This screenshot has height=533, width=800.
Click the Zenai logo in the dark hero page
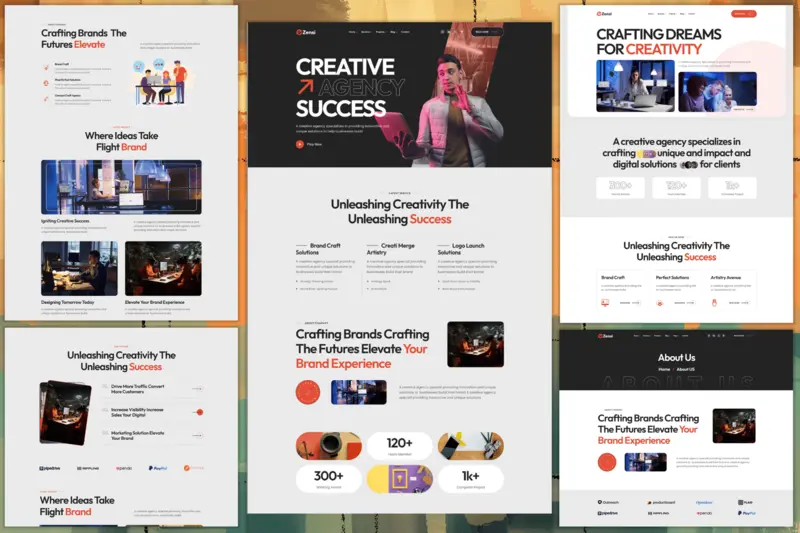click(x=306, y=32)
